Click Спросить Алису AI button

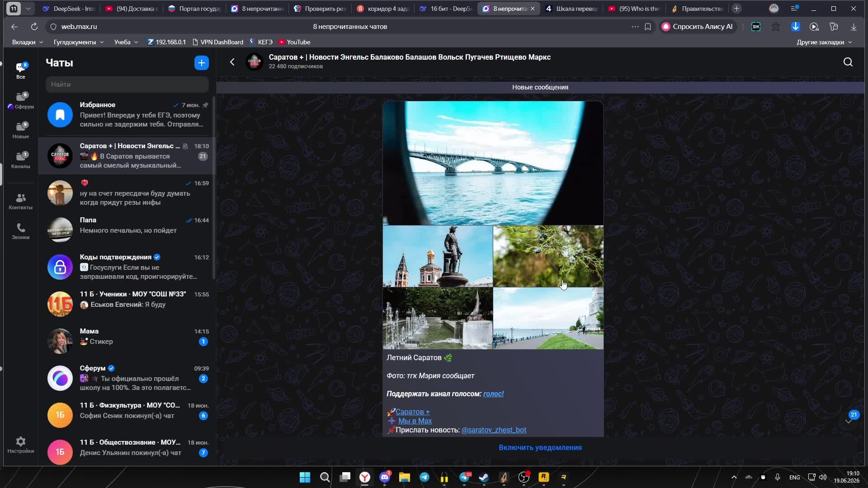point(698,27)
